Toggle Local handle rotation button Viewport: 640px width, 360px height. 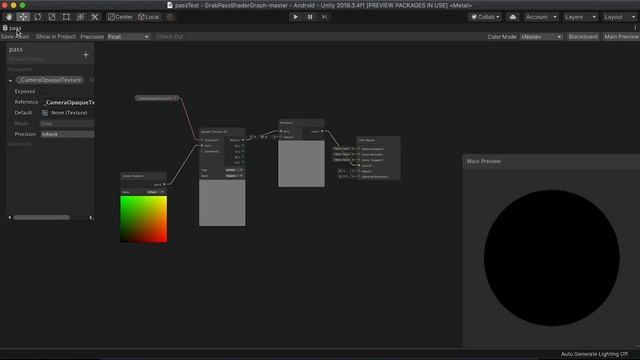coord(149,17)
